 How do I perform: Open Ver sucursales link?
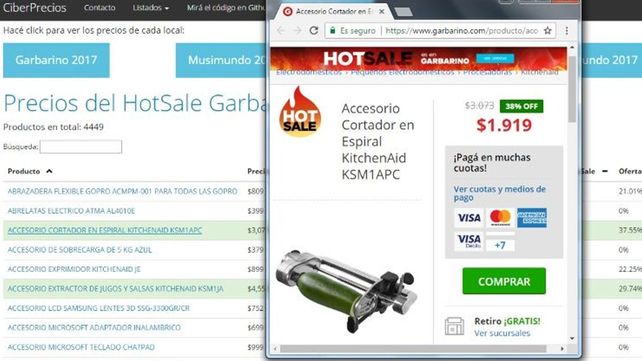coord(502,333)
